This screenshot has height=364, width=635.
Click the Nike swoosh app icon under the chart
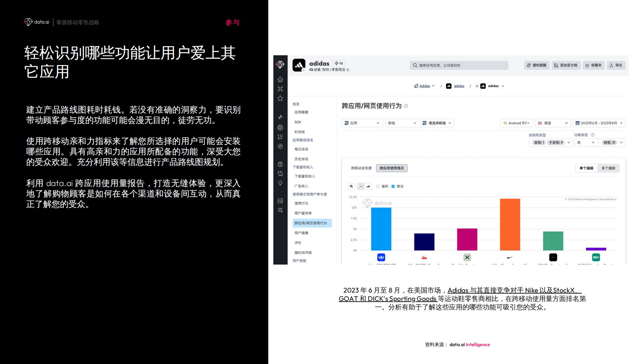coord(510,257)
